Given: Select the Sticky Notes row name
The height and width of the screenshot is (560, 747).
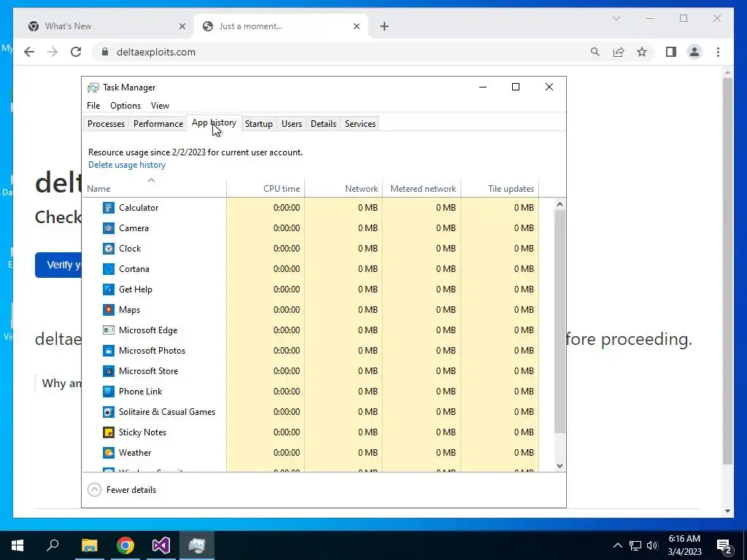Looking at the screenshot, I should coord(142,432).
